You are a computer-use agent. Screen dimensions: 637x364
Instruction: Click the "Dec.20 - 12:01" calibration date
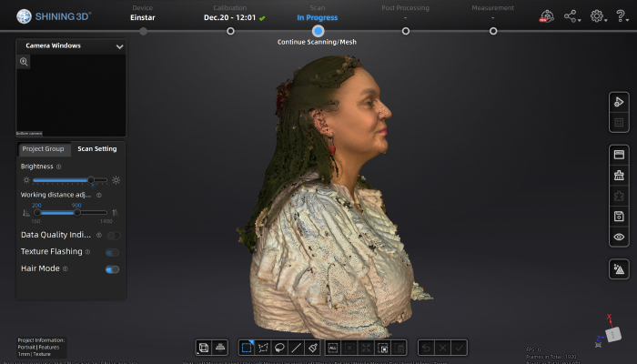pos(230,17)
